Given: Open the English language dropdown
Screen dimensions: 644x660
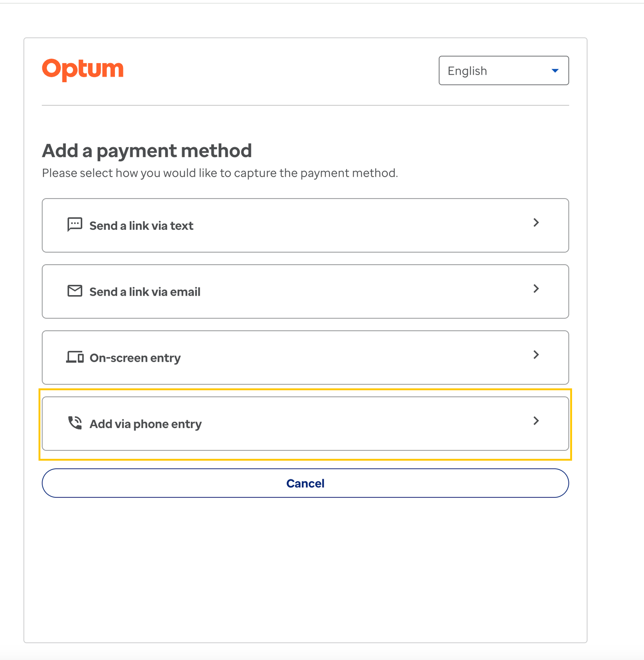Looking at the screenshot, I should tap(504, 70).
